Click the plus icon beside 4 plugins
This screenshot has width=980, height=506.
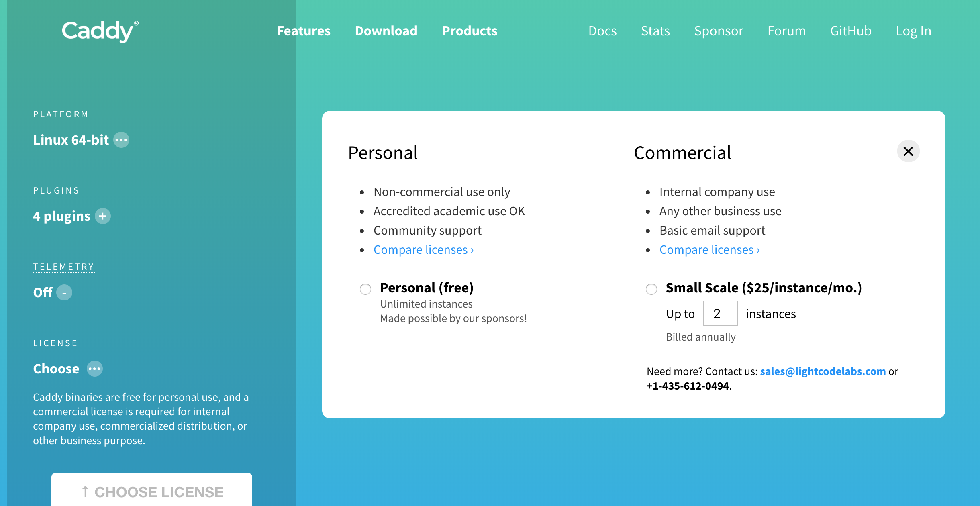[103, 216]
